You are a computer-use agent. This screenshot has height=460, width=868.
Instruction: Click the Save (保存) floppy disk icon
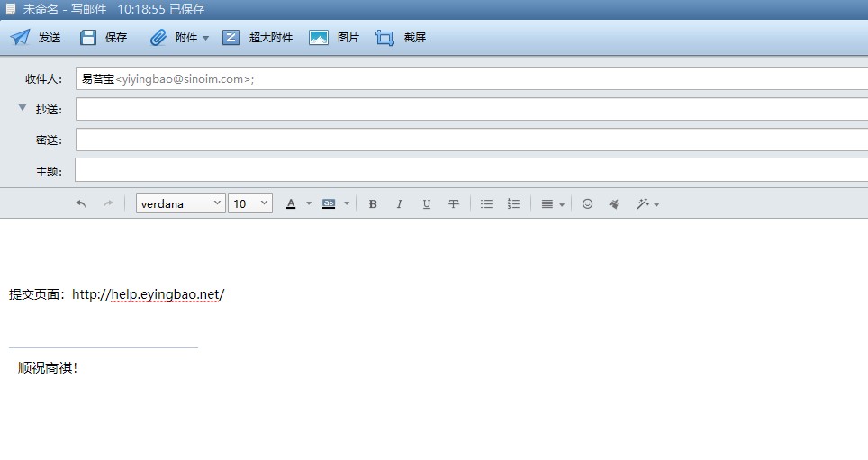click(88, 38)
